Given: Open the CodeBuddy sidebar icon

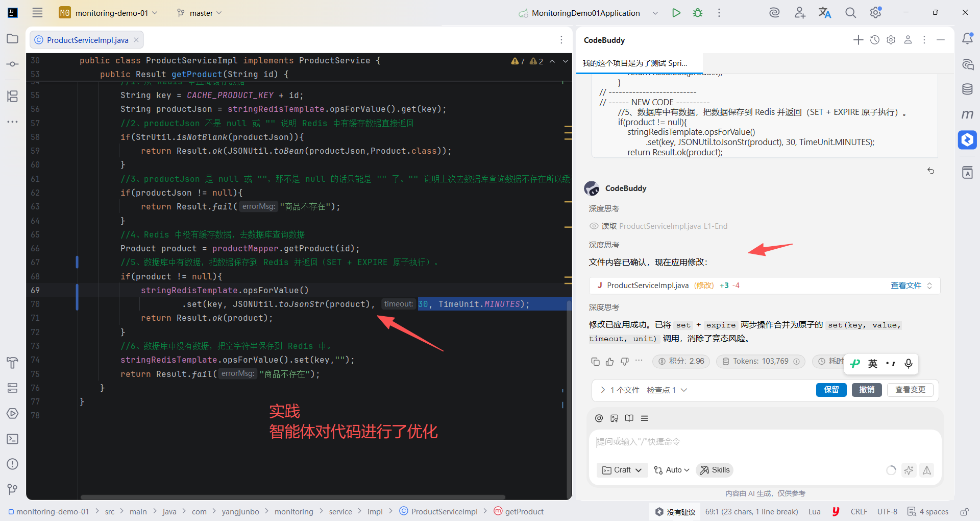Looking at the screenshot, I should point(967,139).
